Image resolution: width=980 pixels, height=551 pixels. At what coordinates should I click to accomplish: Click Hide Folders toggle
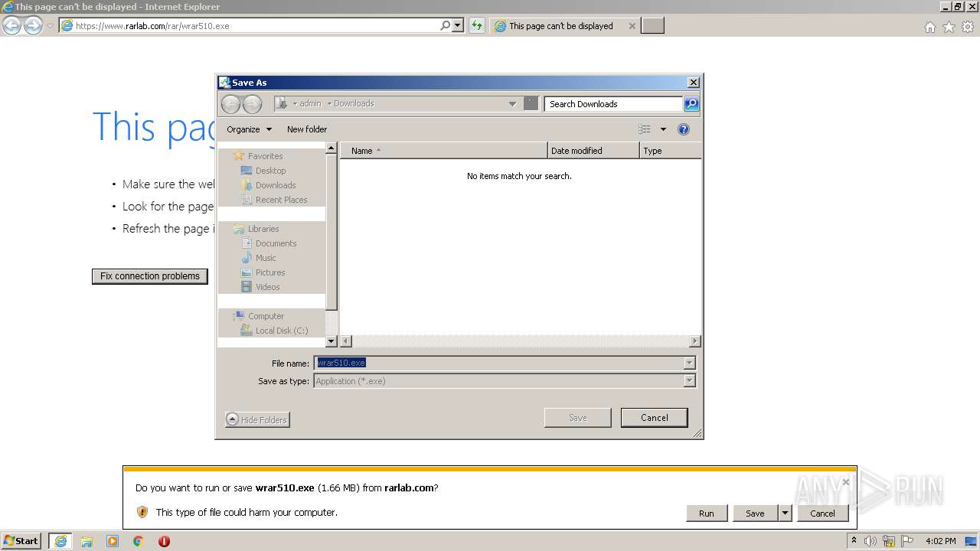pyautogui.click(x=258, y=419)
